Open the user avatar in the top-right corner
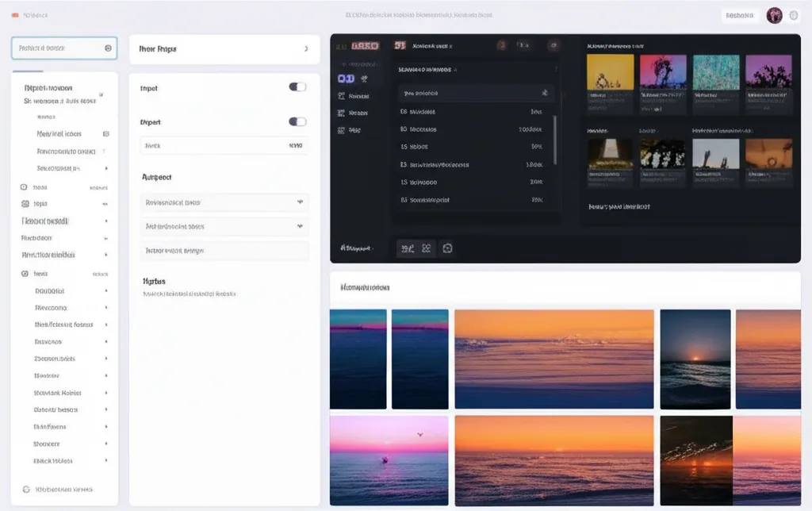The height and width of the screenshot is (511, 812). tap(774, 16)
